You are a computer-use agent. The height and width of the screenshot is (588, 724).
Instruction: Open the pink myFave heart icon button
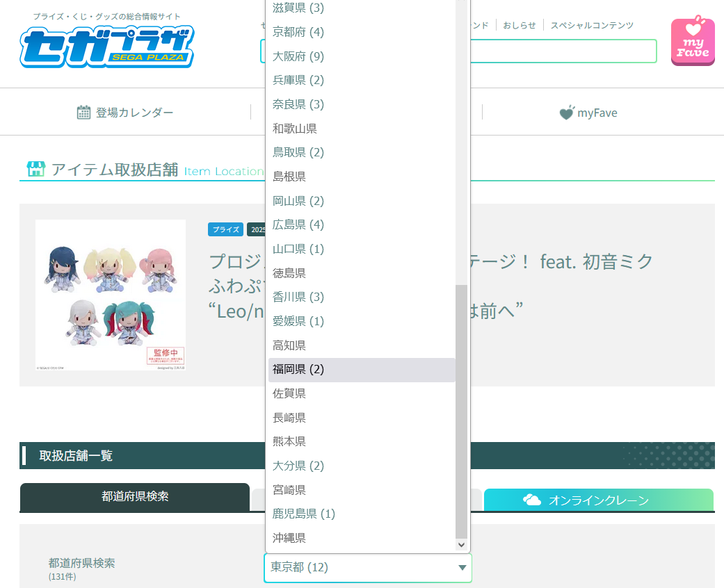692,42
